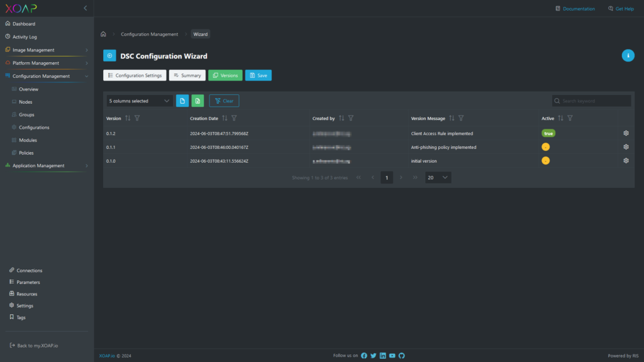Switch to Summary tab
The image size is (644, 362).
187,75
